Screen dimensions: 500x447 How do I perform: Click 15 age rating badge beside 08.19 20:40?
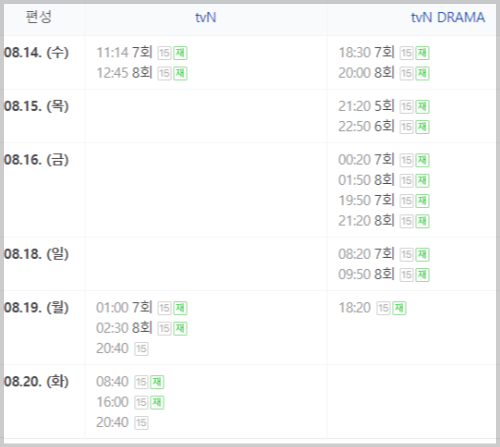(141, 349)
